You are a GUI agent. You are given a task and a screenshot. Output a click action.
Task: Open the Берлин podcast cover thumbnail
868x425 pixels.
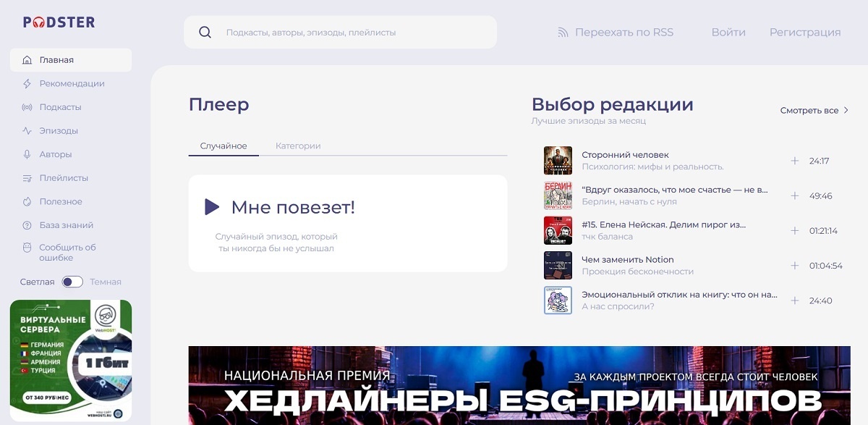(x=558, y=195)
